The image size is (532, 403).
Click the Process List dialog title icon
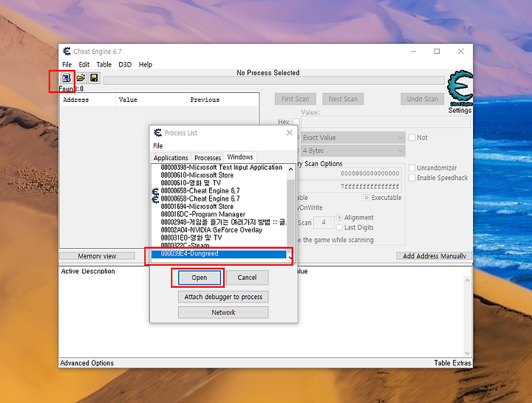tap(157, 133)
